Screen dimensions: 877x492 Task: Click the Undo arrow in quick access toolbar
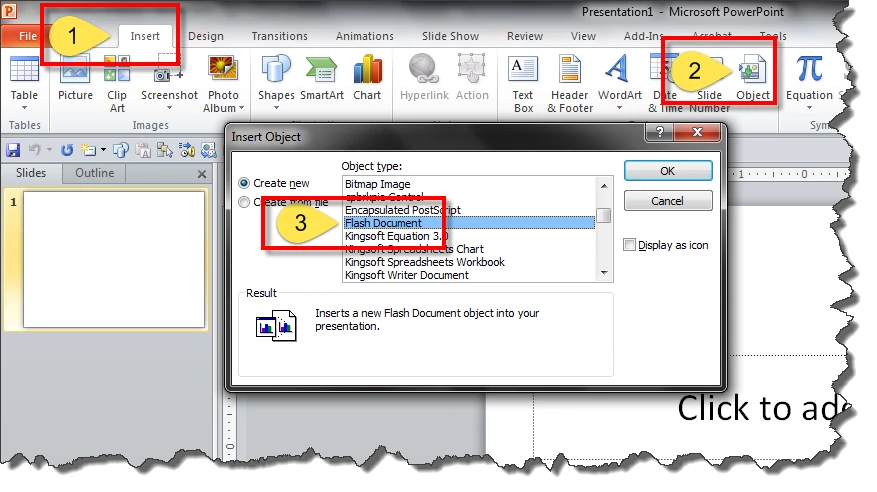click(x=35, y=150)
